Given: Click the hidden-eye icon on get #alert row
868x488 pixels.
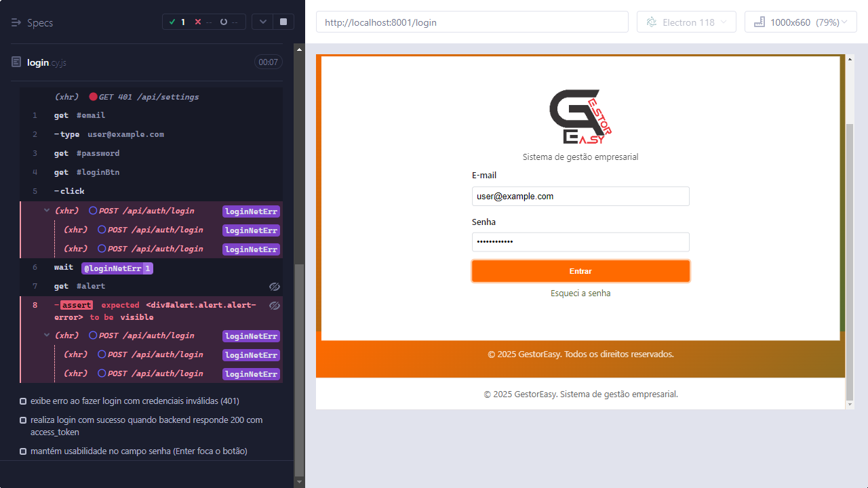Looking at the screenshot, I should point(274,287).
